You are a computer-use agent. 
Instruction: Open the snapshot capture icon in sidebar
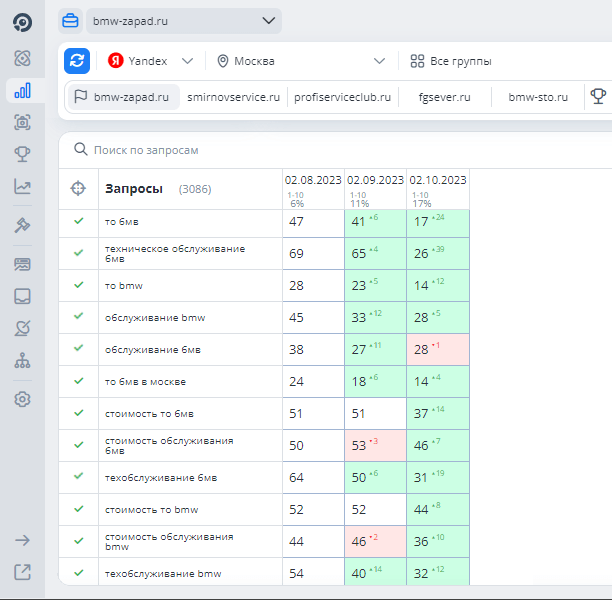coord(22,123)
